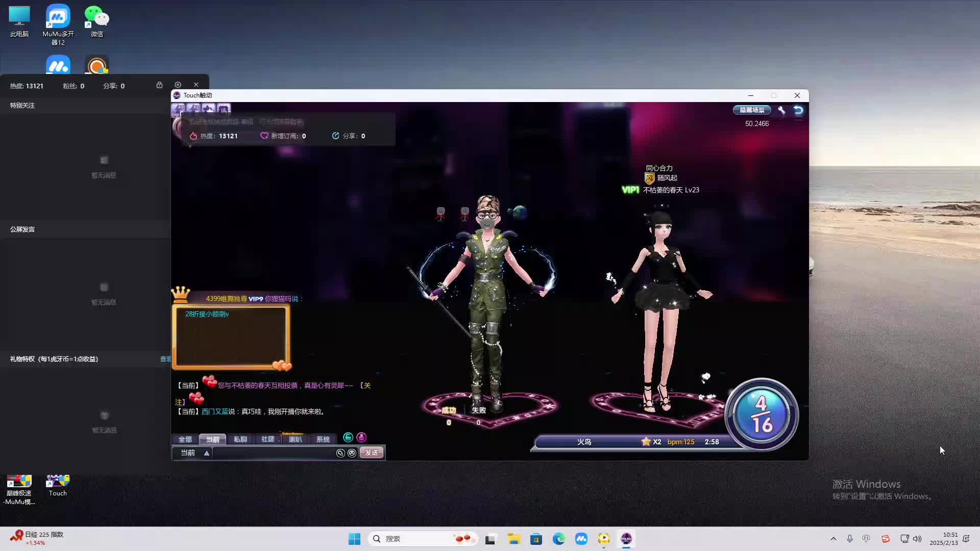This screenshot has height=551, width=980.
Task: Click the pink stamp round icon
Action: 361,438
